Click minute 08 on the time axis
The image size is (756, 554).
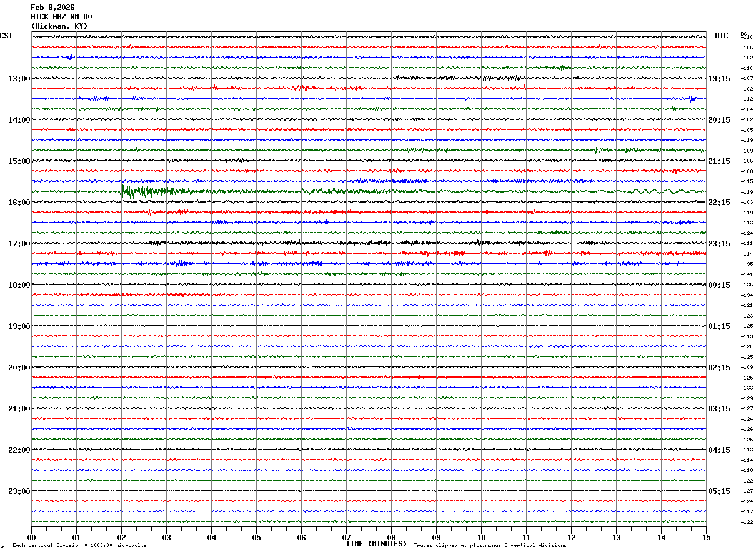[x=391, y=537]
